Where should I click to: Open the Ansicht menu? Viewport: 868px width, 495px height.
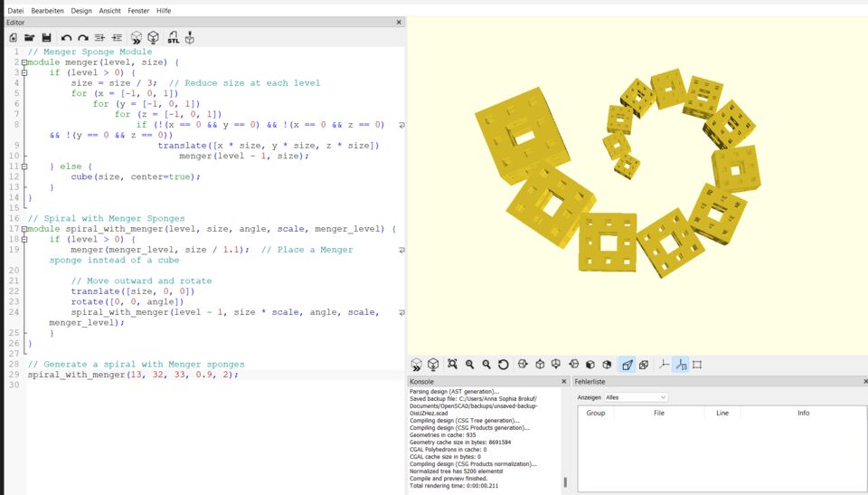point(109,11)
